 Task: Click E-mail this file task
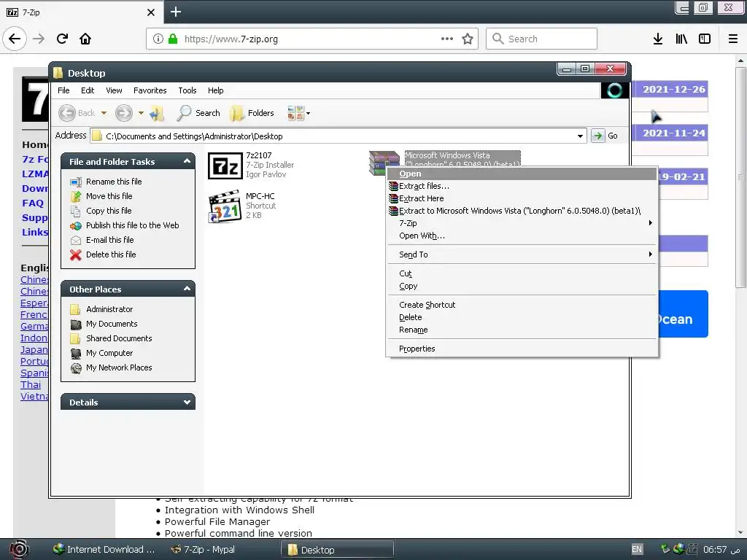tap(102, 240)
